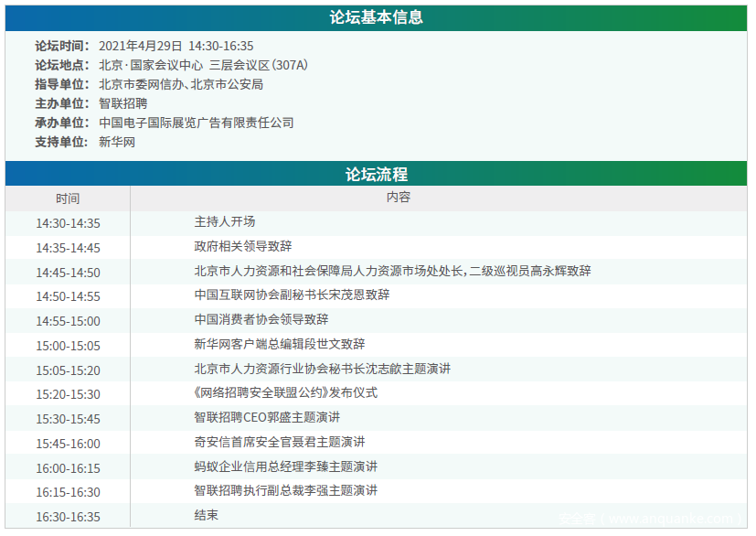Click the forum date 2021年4月29日 text
The width and height of the screenshot is (756, 536).
pos(140,46)
